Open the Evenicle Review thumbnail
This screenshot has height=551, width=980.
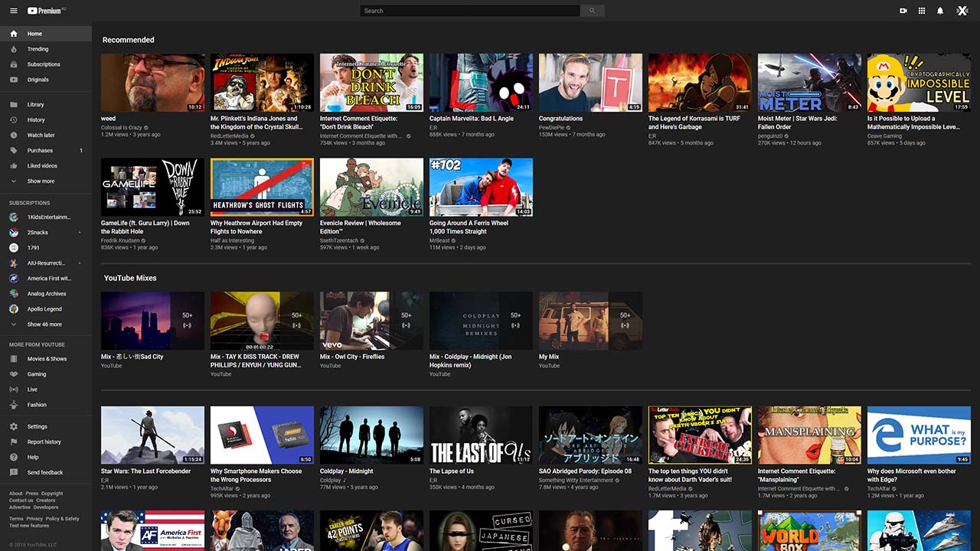(372, 187)
